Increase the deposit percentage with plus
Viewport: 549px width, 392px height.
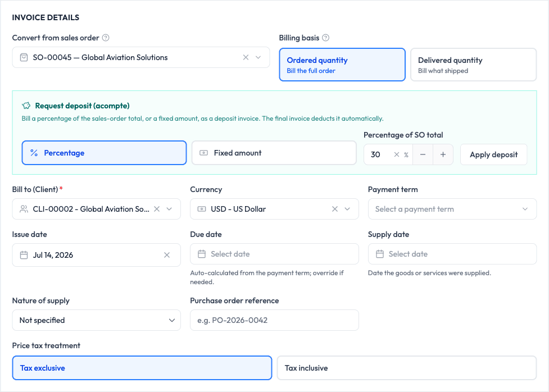coord(443,154)
